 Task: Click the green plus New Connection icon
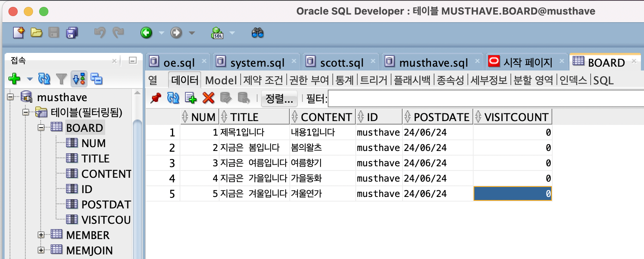(15, 79)
